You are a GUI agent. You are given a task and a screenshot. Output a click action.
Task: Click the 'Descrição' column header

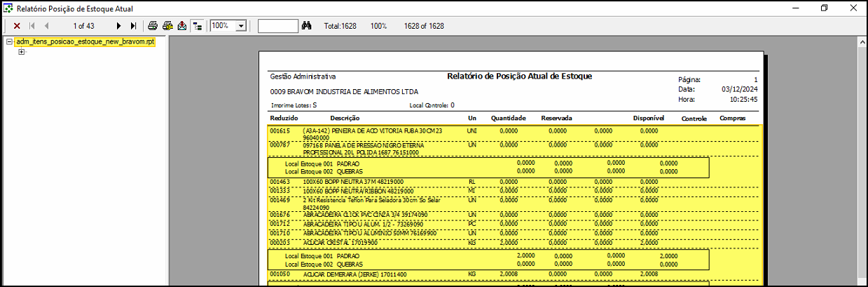click(x=345, y=119)
